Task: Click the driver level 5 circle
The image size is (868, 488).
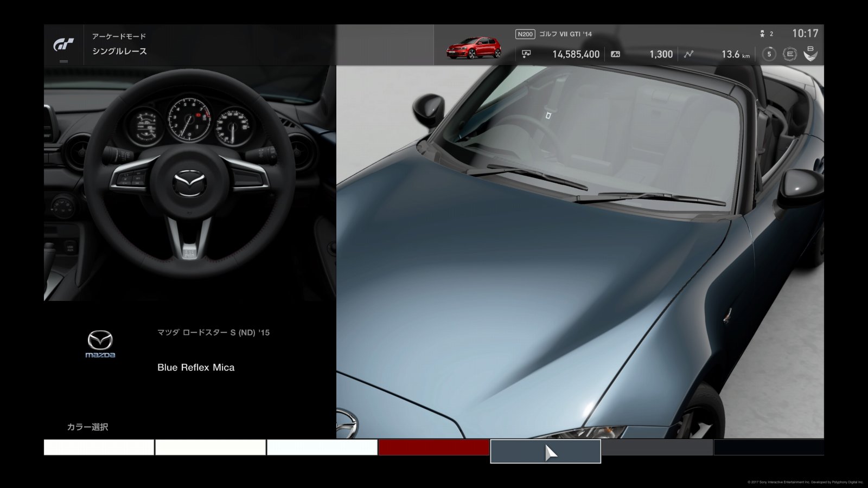Action: [769, 54]
